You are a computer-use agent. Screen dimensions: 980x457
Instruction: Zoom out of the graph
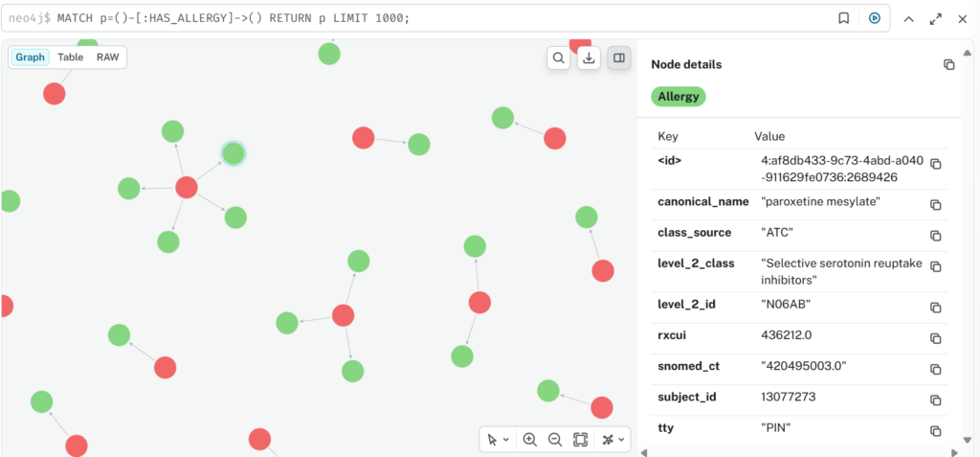555,440
